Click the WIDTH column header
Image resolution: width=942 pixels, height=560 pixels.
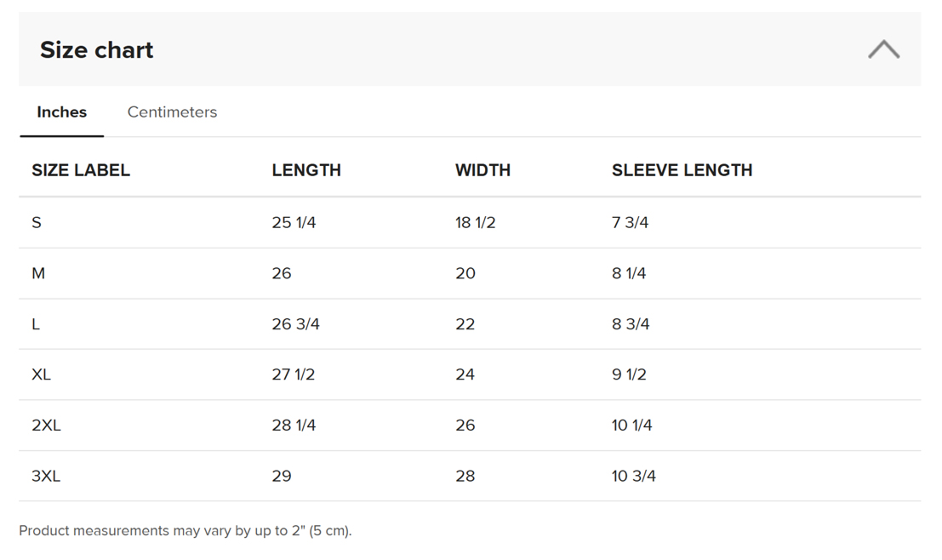(482, 170)
